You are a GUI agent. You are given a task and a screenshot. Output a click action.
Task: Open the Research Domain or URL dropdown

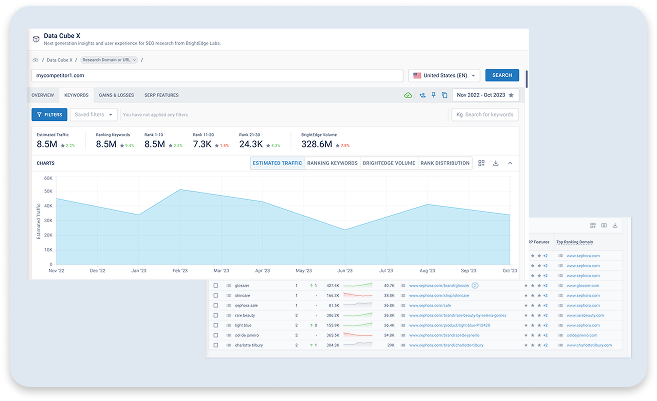109,60
